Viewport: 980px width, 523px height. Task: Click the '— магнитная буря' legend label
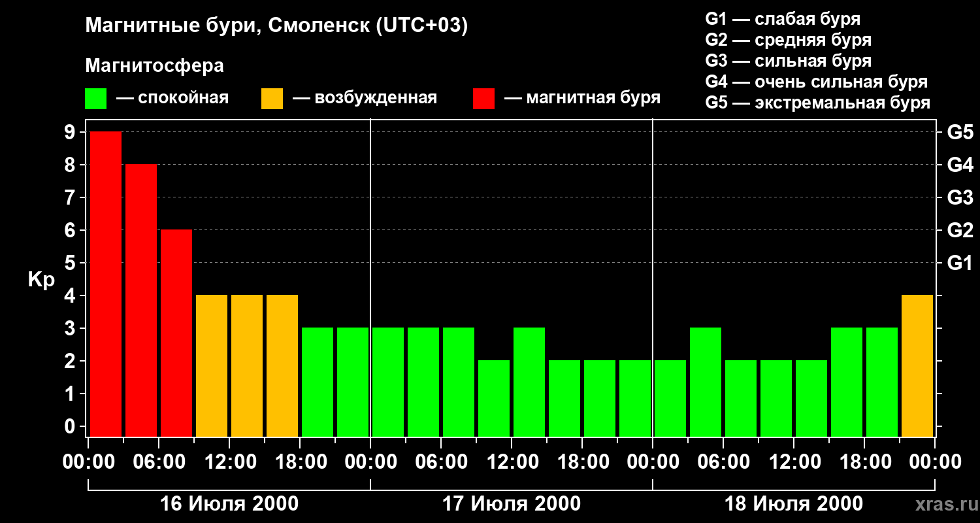tap(583, 98)
